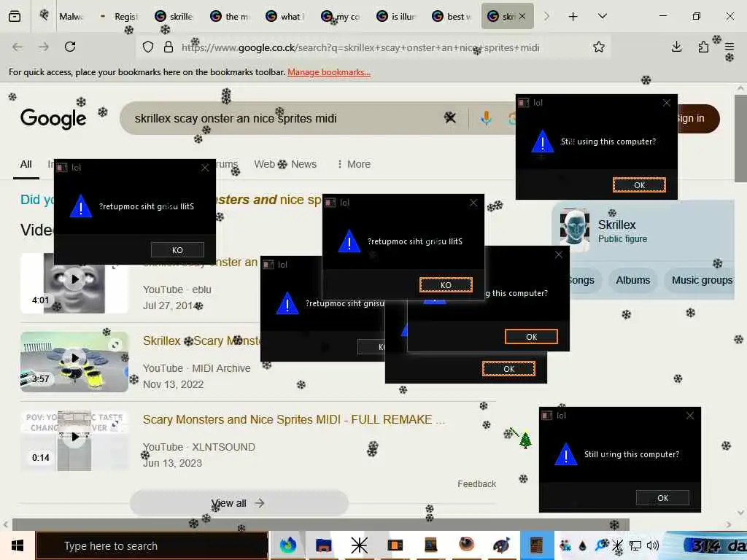Open the Manage bookmarks link
Viewport: 747px width, 560px height.
coord(329,72)
